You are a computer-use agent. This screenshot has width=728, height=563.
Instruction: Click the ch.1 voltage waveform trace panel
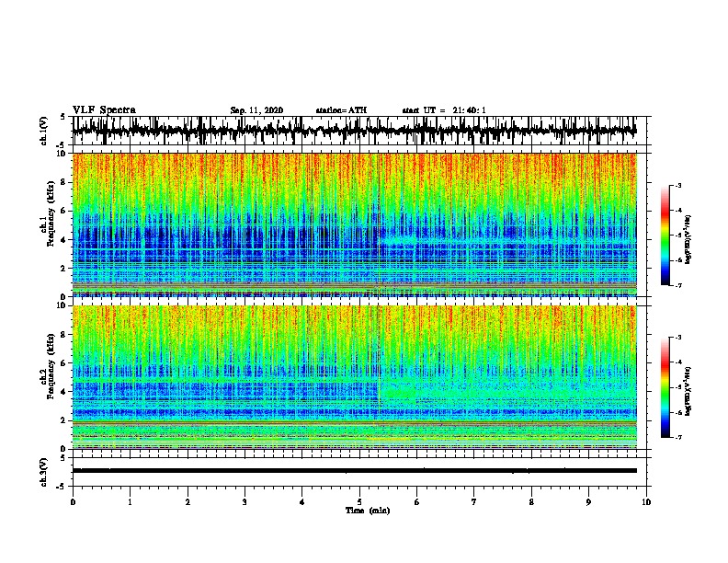[x=359, y=131]
